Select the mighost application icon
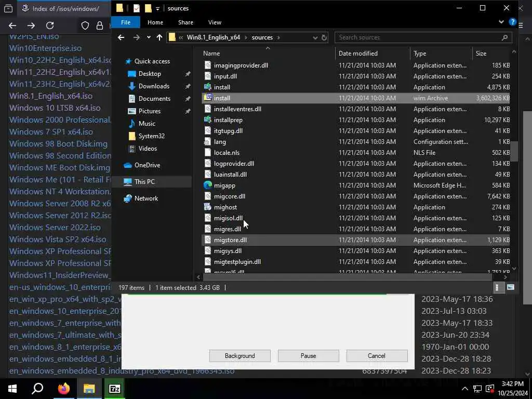 208,207
